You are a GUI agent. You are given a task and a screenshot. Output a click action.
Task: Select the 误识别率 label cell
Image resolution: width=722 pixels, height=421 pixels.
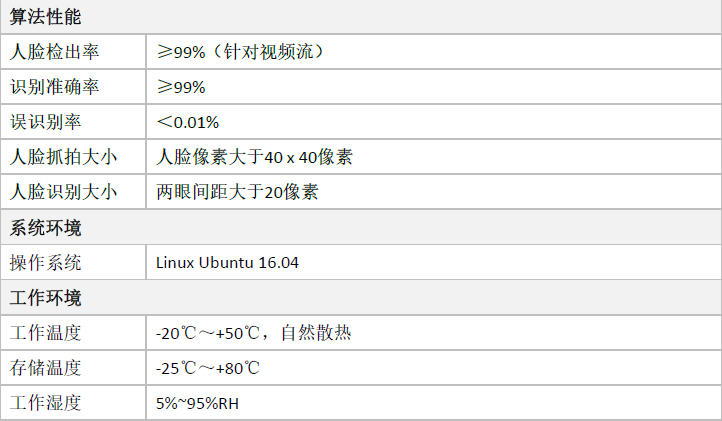tap(73, 122)
